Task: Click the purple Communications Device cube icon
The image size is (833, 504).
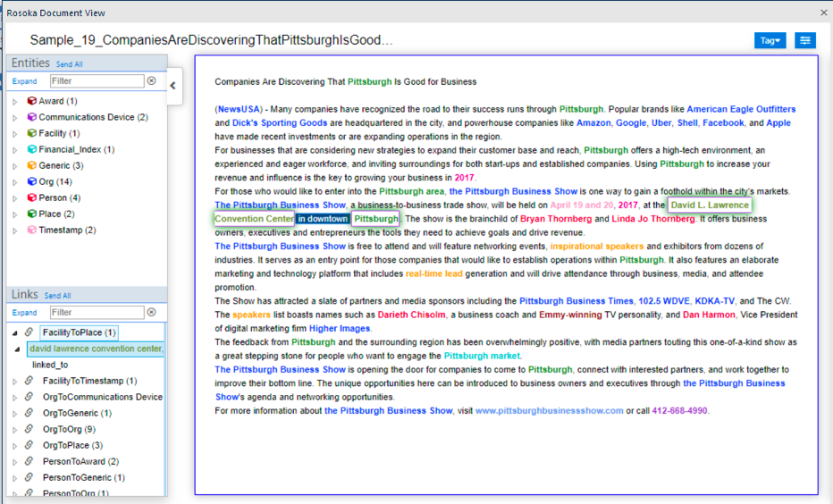Action: click(x=32, y=117)
